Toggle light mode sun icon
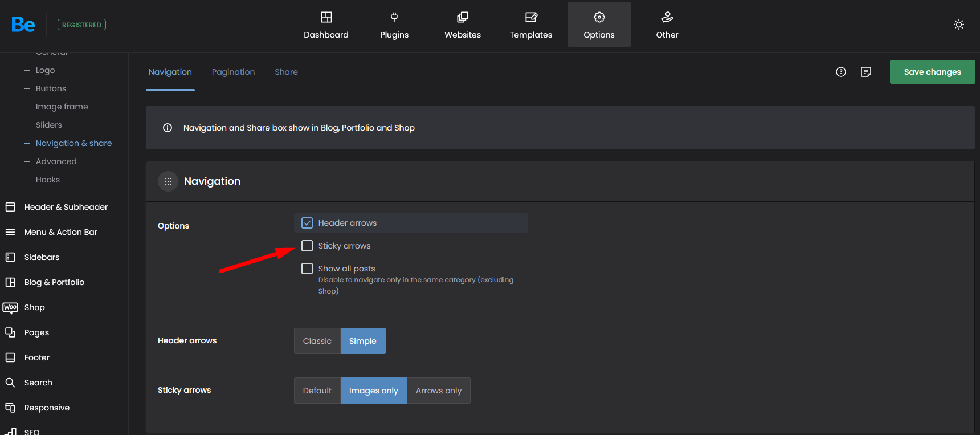This screenshot has width=980, height=435. tap(959, 25)
